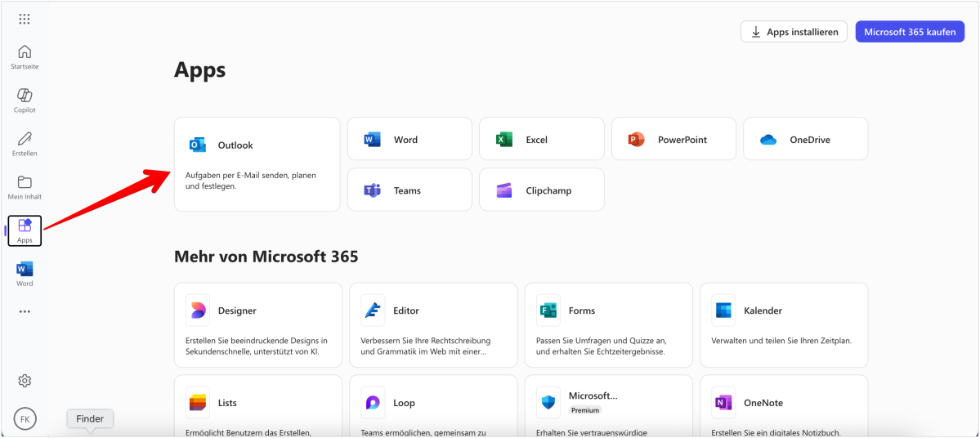
Task: Open the FK account avatar
Action: click(25, 418)
